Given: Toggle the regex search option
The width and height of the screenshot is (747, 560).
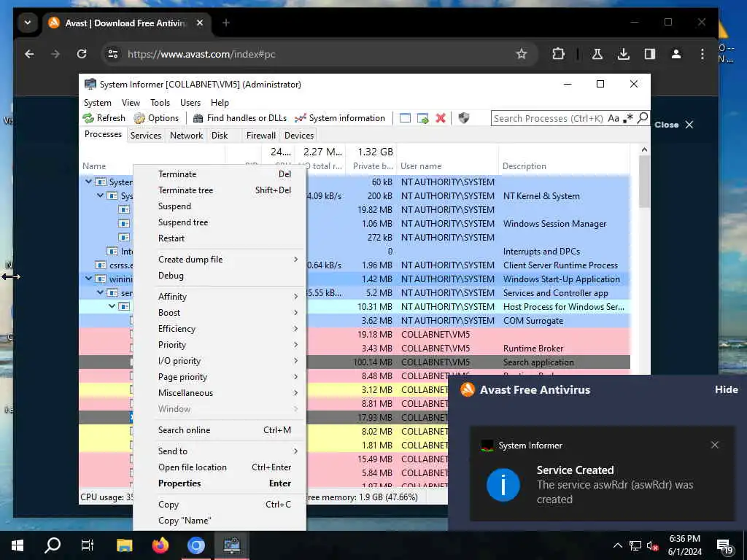Looking at the screenshot, I should 628,118.
